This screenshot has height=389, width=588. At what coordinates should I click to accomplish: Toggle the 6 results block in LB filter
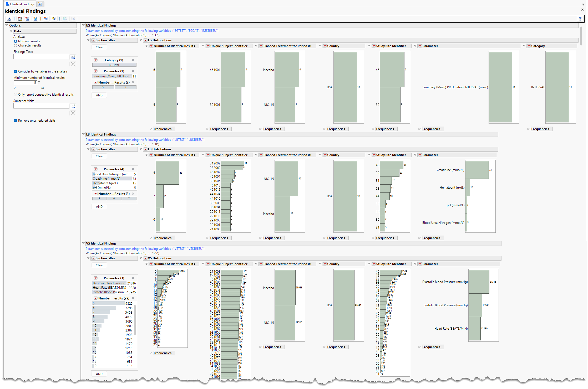(x=114, y=199)
